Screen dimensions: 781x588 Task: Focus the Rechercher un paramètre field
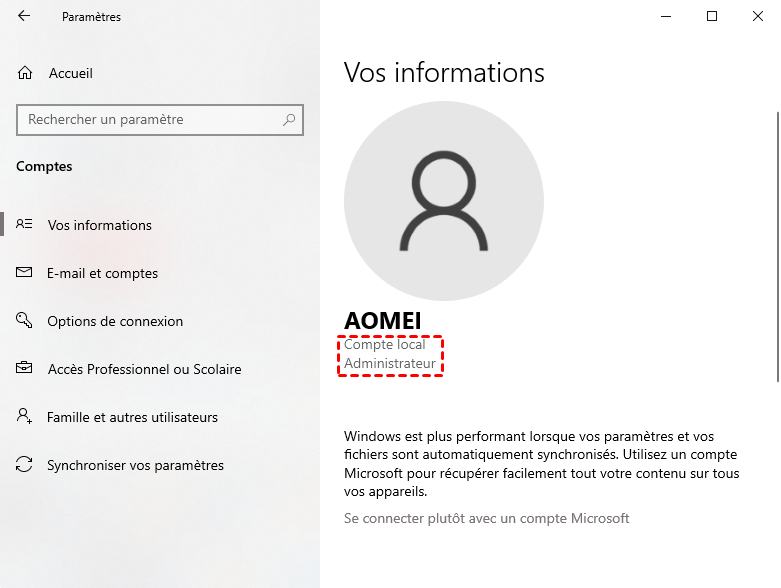click(x=150, y=120)
